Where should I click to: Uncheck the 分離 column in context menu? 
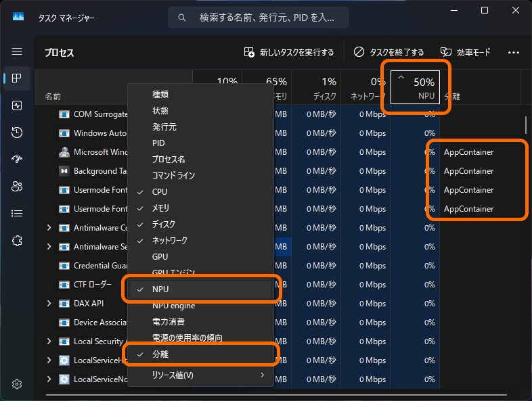200,354
